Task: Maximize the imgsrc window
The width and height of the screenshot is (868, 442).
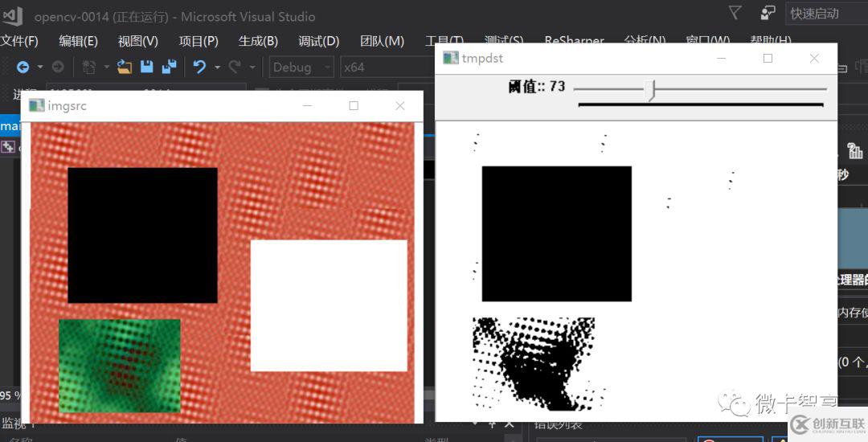Action: coord(354,105)
